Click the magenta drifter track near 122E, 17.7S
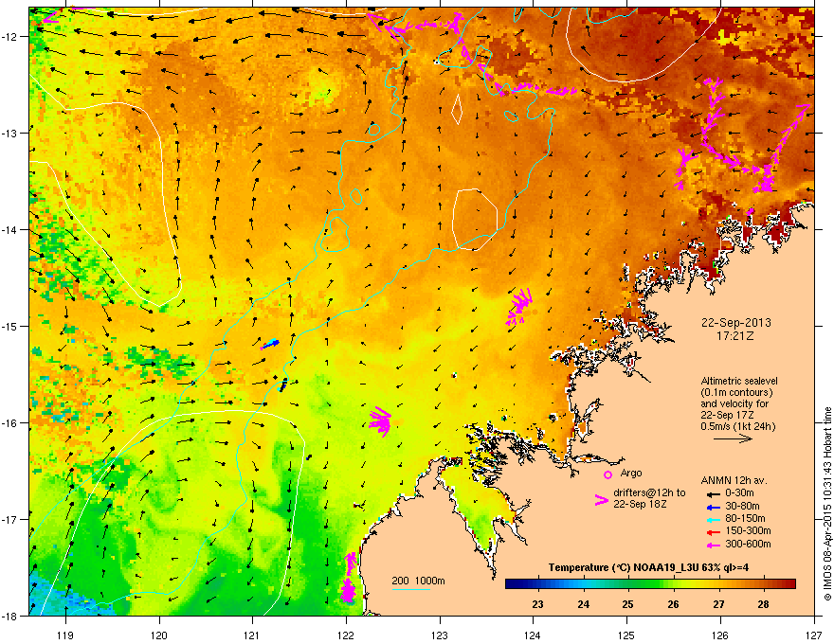 [x=349, y=577]
